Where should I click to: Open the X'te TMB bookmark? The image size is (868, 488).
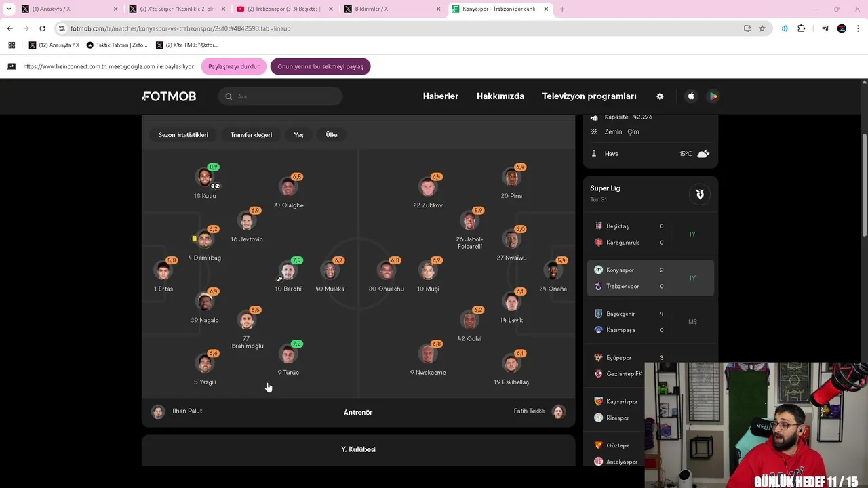187,45
